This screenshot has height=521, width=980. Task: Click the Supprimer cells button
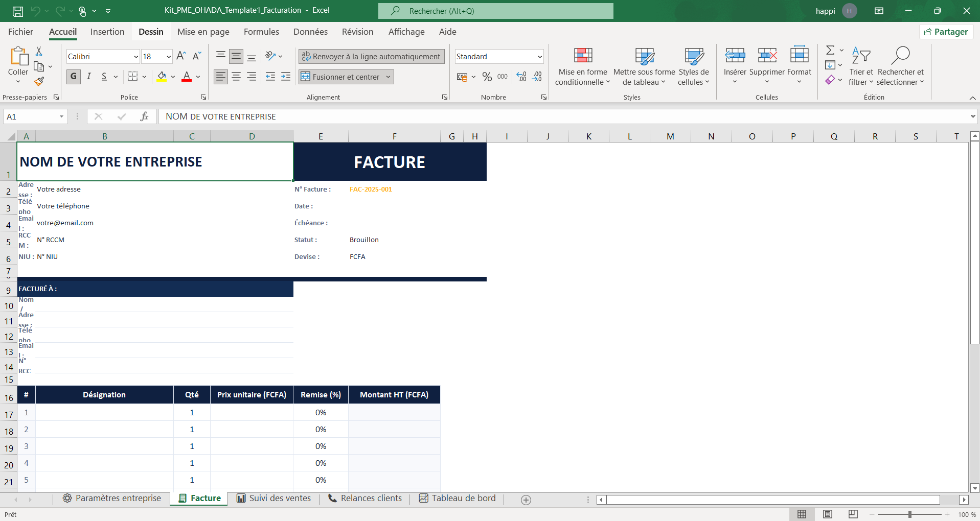pos(767,66)
